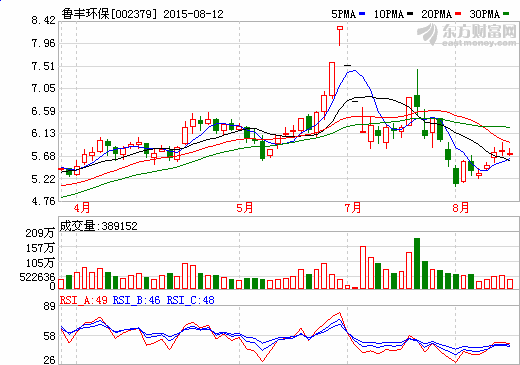Click the RSI_B:46 indicator label
The image size is (520, 365).
(x=137, y=300)
